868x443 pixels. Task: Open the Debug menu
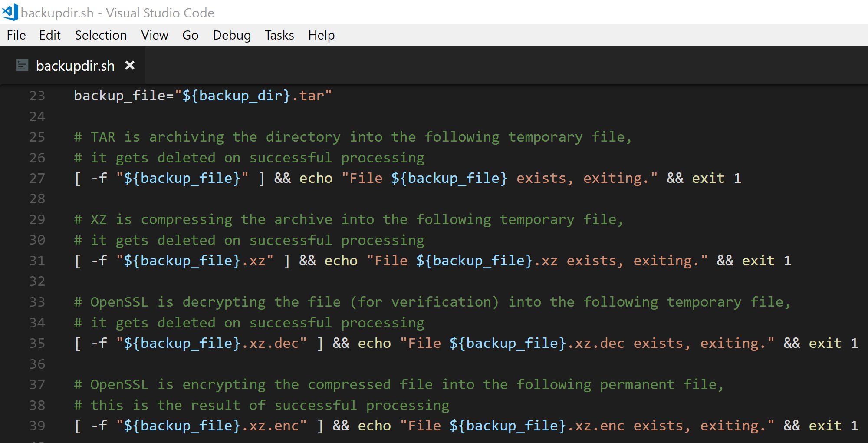(x=232, y=35)
